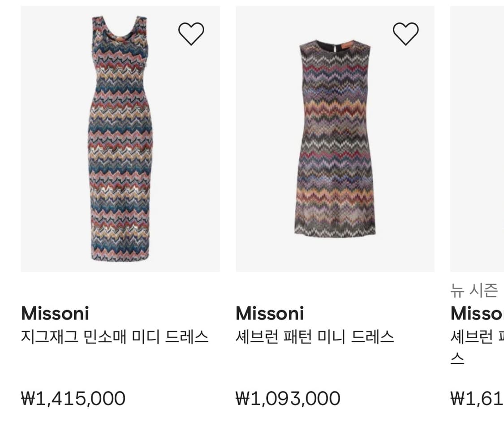
Task: Click the cut-off third Missoni brand name
Action: click(x=477, y=313)
